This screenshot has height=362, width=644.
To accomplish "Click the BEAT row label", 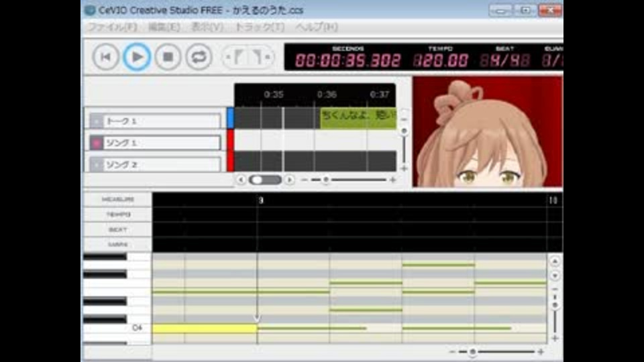I will [x=118, y=229].
